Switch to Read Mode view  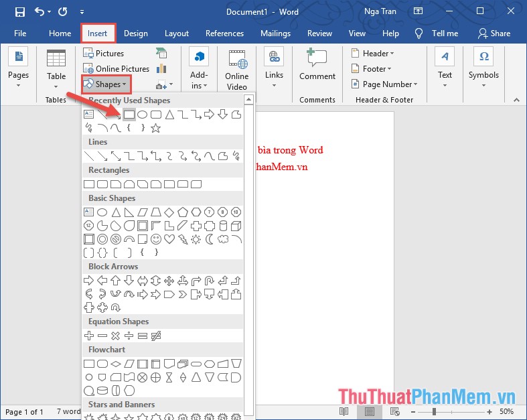(344, 411)
